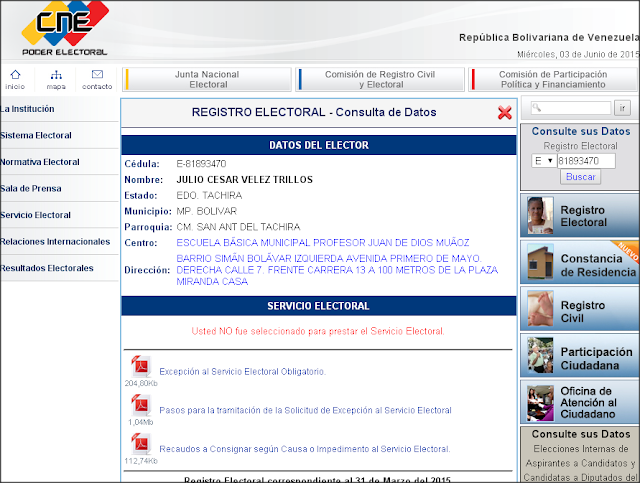The image size is (640, 483).
Task: Open Recaudos a Consignar según Causa link
Action: point(304,449)
